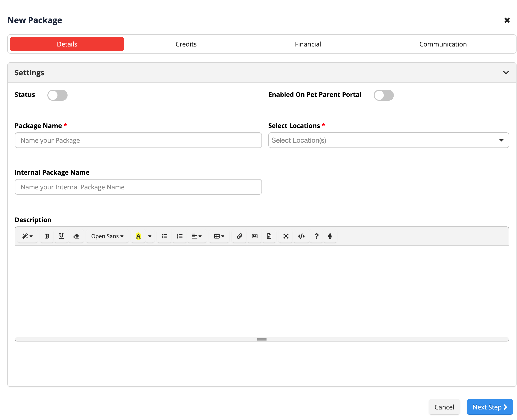
Task: Insert an ordered numbered list
Action: [x=180, y=236]
